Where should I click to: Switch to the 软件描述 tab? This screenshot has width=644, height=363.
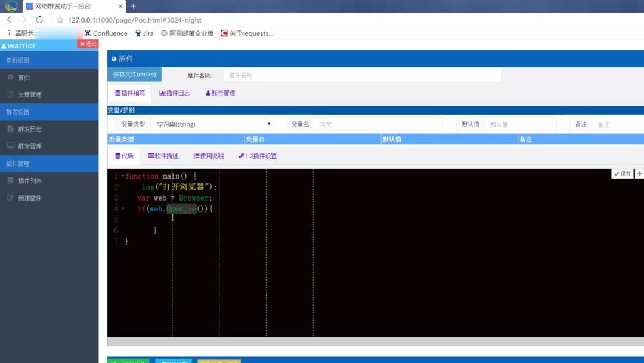coord(164,155)
